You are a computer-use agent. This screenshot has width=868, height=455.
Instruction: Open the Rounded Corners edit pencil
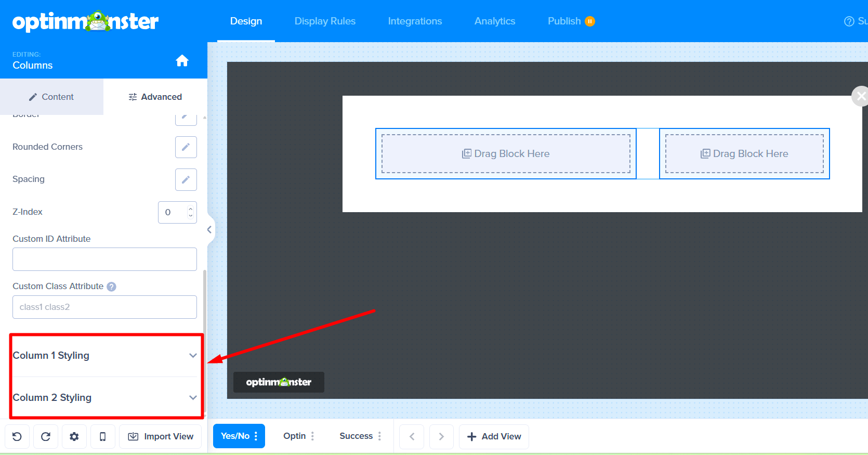pos(186,147)
